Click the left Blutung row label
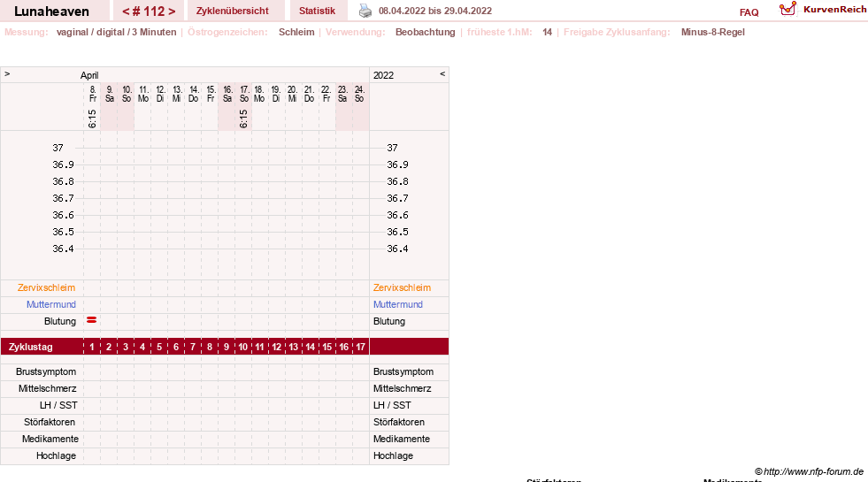 pos(60,322)
